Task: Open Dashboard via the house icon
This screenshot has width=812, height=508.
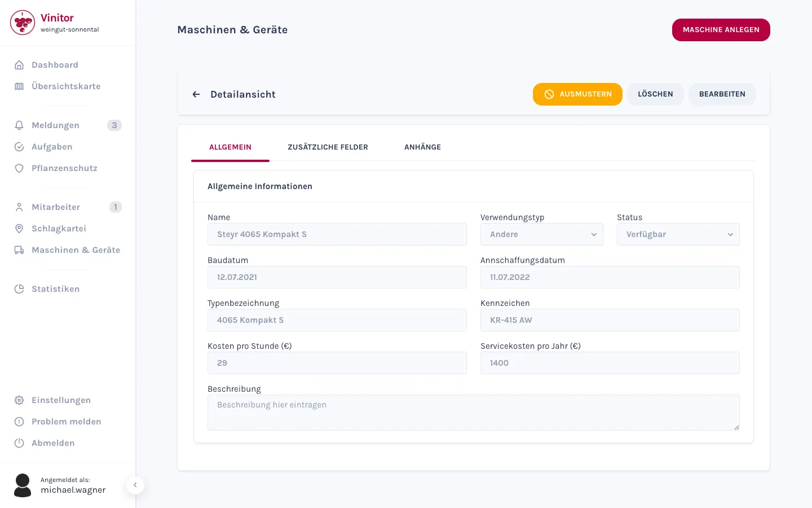Action: [19, 65]
